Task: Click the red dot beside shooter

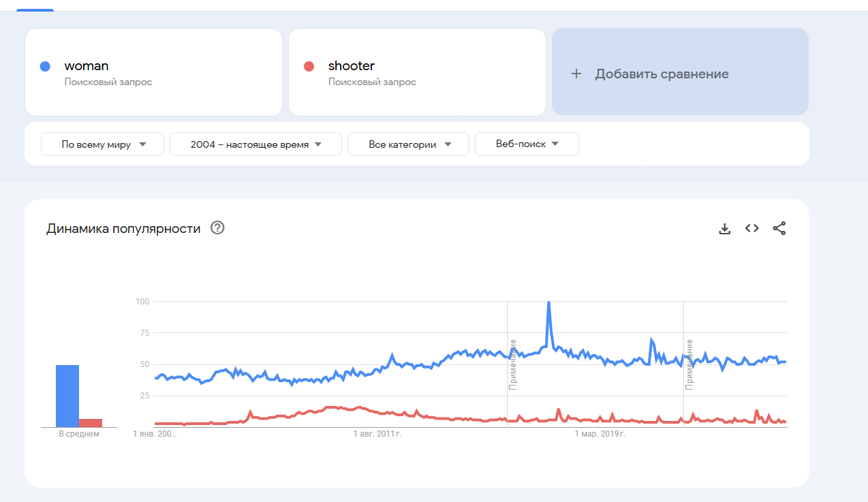Action: [309, 66]
